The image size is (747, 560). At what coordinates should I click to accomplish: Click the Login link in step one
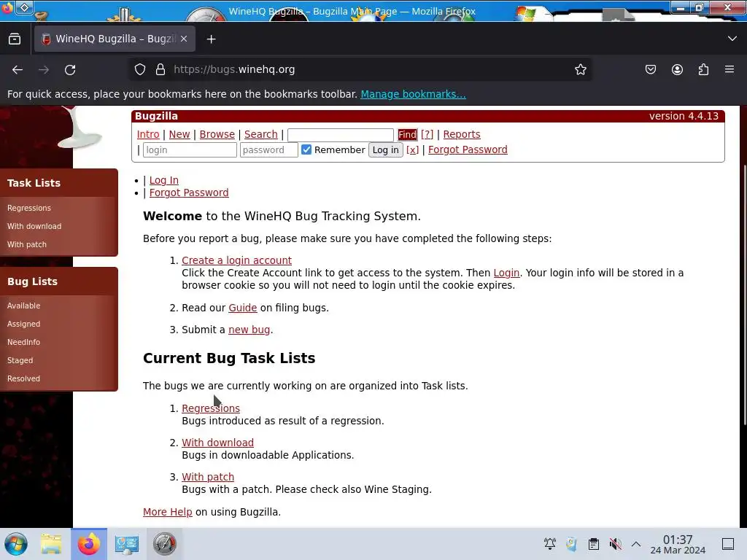pos(506,273)
